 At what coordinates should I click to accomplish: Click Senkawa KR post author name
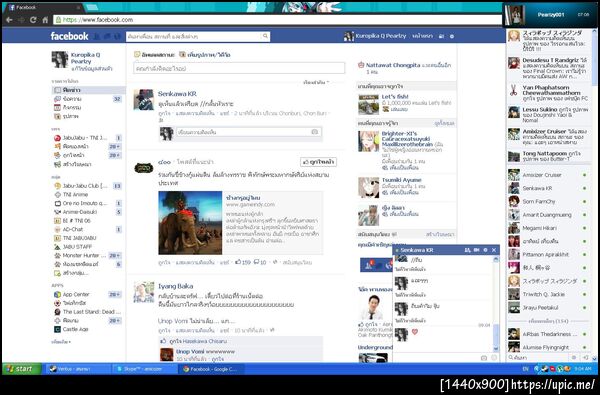tap(177, 94)
